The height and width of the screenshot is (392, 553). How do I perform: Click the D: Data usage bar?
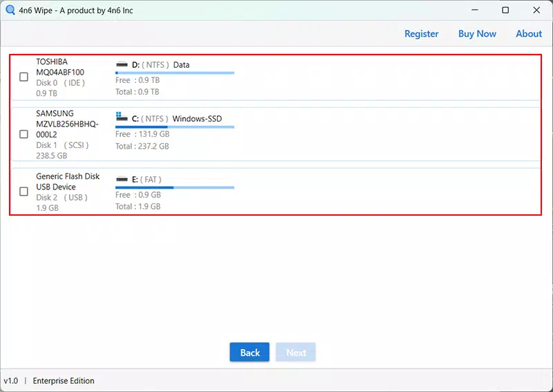click(x=175, y=73)
